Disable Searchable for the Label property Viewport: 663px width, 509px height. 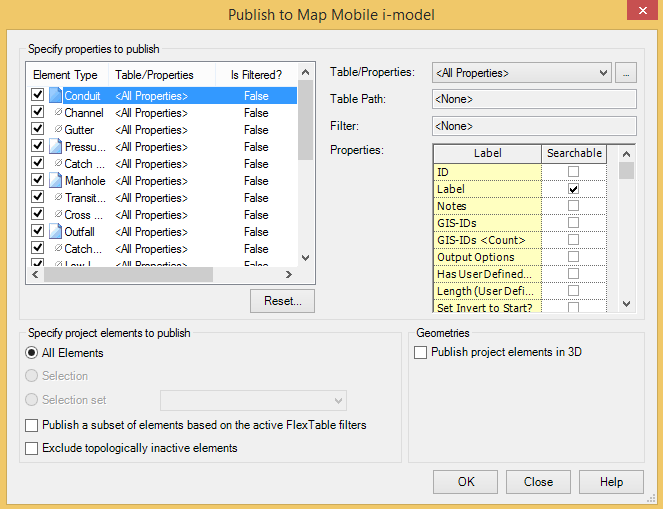[573, 189]
